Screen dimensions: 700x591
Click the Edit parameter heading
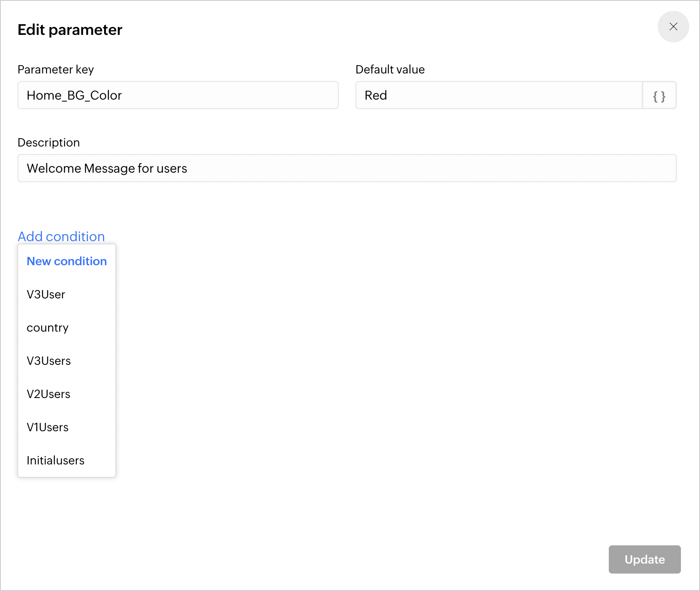click(x=70, y=30)
